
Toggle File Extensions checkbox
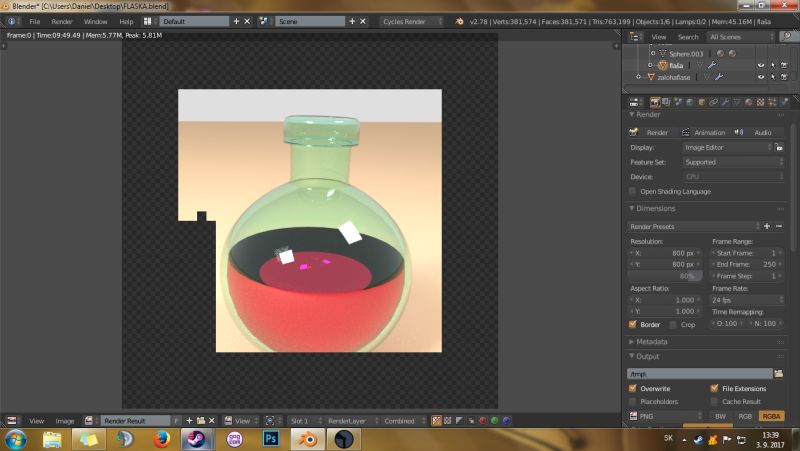[x=714, y=389]
